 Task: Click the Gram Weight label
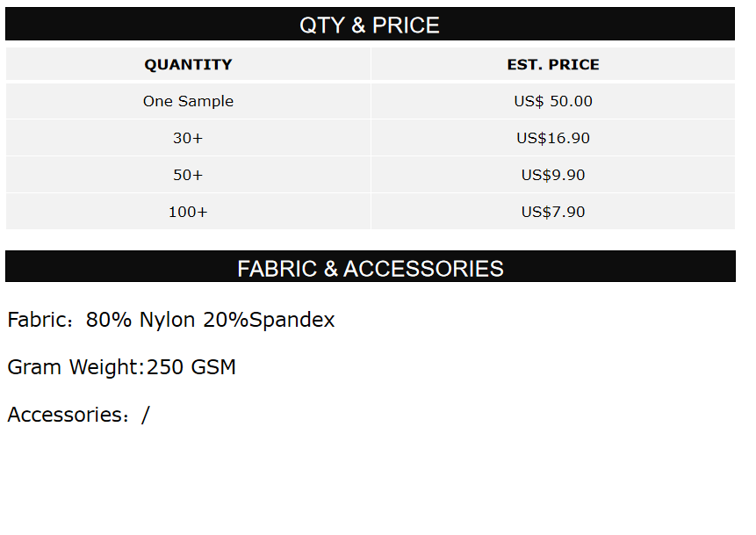74,367
